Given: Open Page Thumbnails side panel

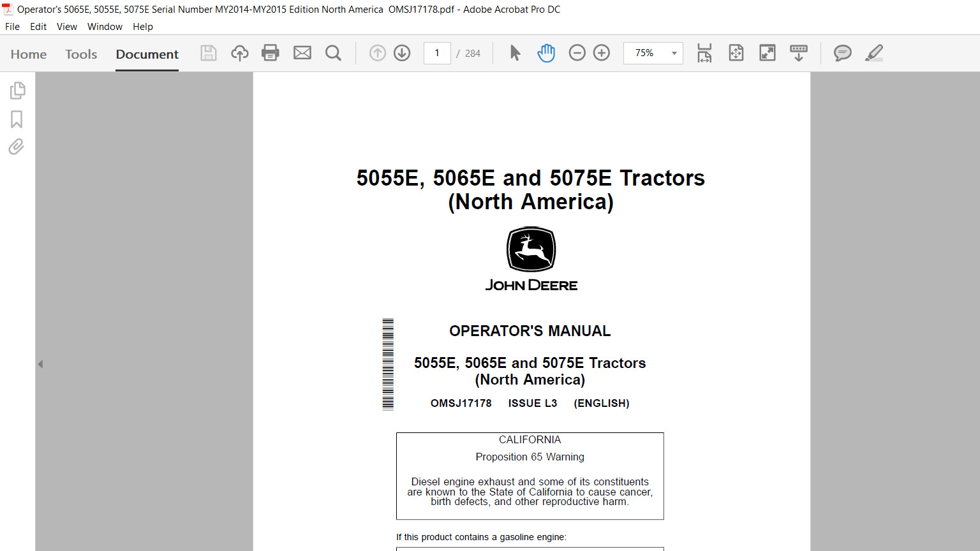Looking at the screenshot, I should pos(17,91).
